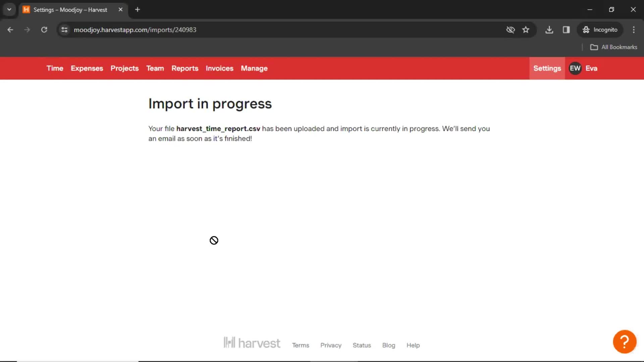Open the Terms footer link
Viewport: 644px width, 362px height.
(x=301, y=345)
